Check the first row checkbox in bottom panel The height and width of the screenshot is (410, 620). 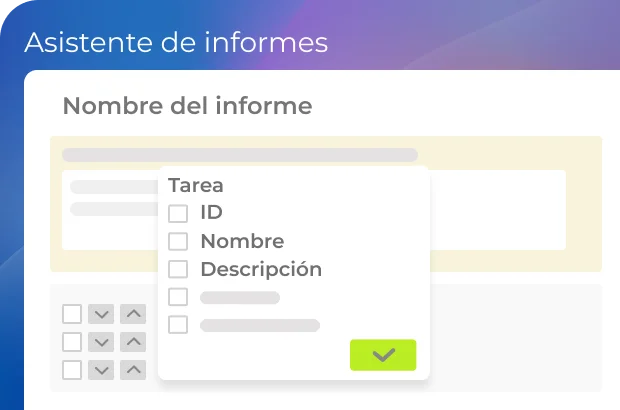pyautogui.click(x=72, y=314)
